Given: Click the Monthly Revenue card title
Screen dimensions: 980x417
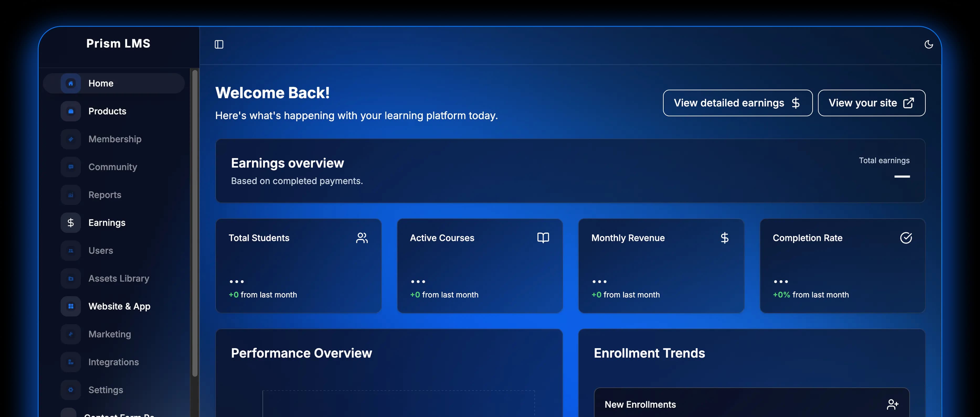Looking at the screenshot, I should coord(628,238).
